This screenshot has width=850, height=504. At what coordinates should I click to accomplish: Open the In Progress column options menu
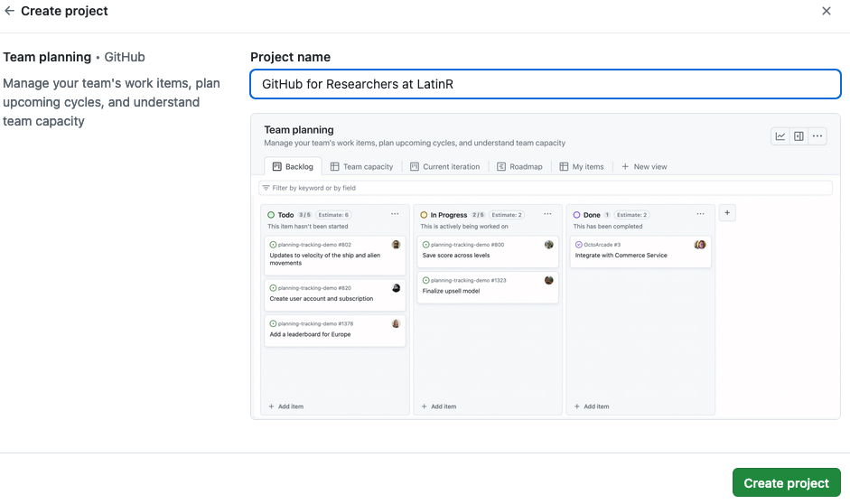point(547,215)
